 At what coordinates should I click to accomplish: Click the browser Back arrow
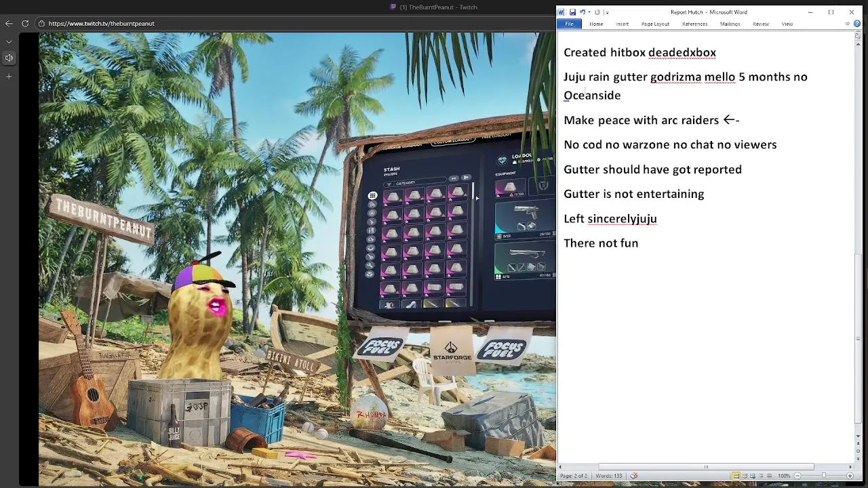coord(9,23)
